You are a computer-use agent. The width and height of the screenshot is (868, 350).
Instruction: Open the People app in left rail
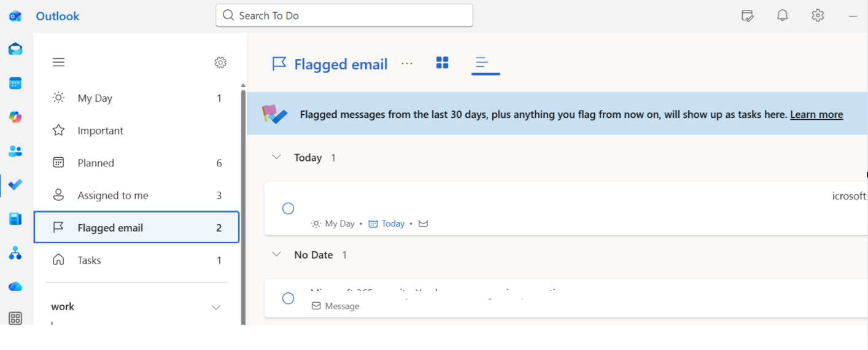(x=15, y=151)
